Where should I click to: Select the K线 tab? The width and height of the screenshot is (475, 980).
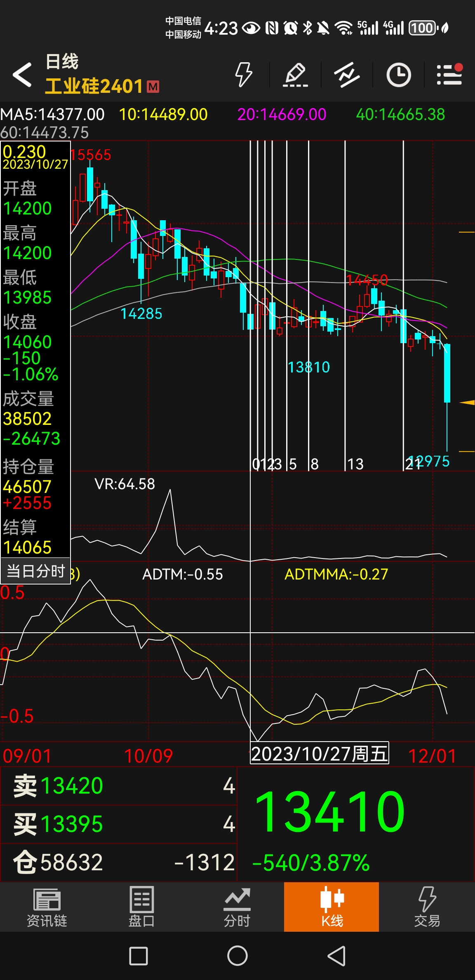click(332, 907)
